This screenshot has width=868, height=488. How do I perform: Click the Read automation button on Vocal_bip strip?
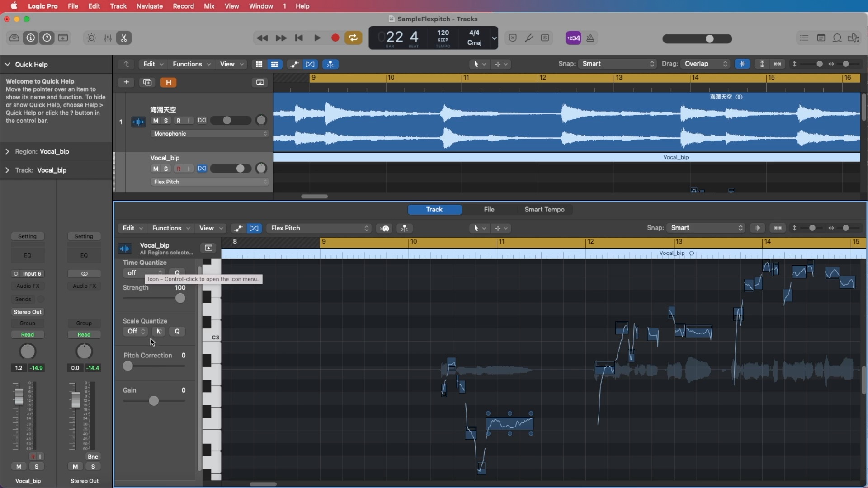pos(28,334)
